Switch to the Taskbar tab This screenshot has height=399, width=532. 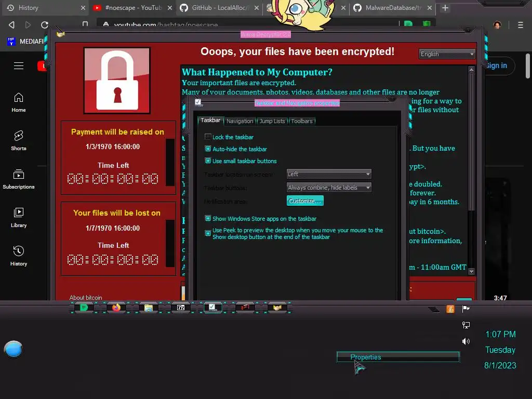point(210,120)
